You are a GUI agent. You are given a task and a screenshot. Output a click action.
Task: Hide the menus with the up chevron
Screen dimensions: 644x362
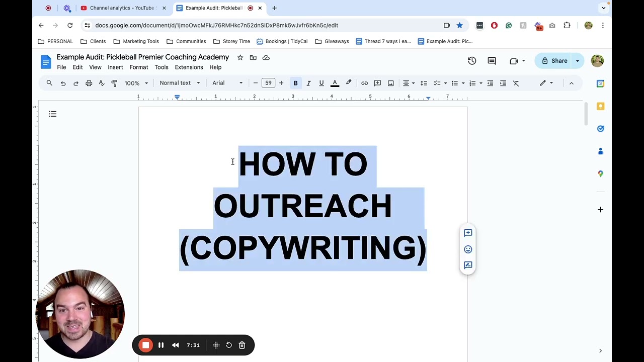click(x=572, y=83)
